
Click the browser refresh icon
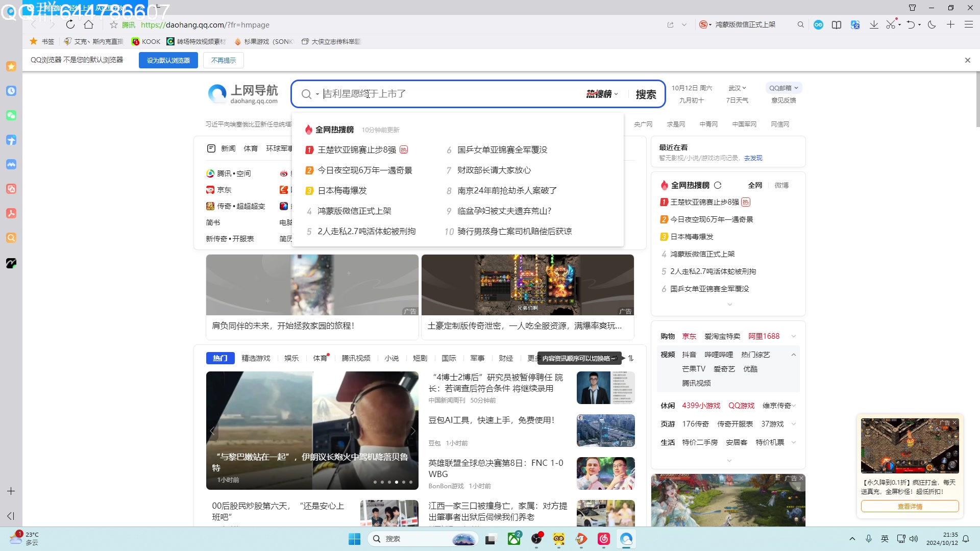pyautogui.click(x=70, y=24)
